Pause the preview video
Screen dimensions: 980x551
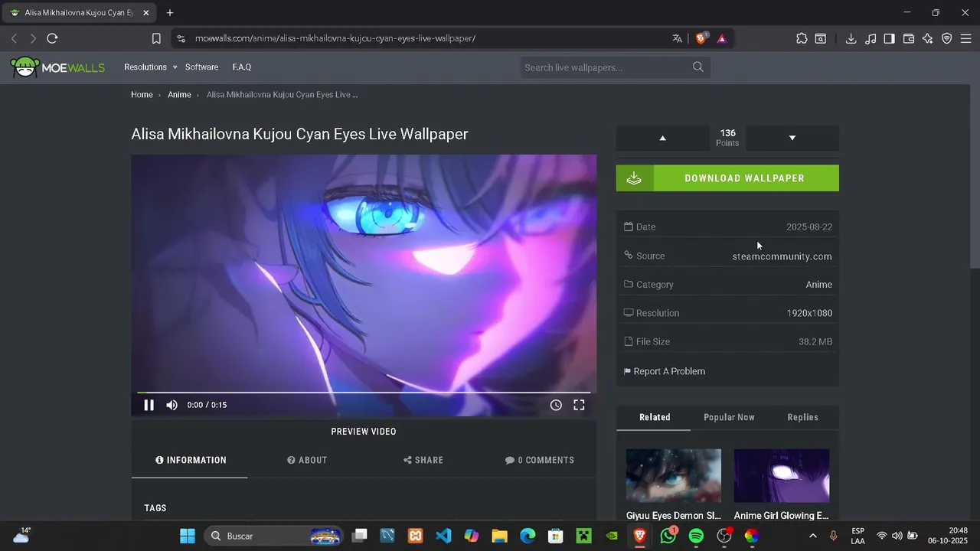(149, 405)
